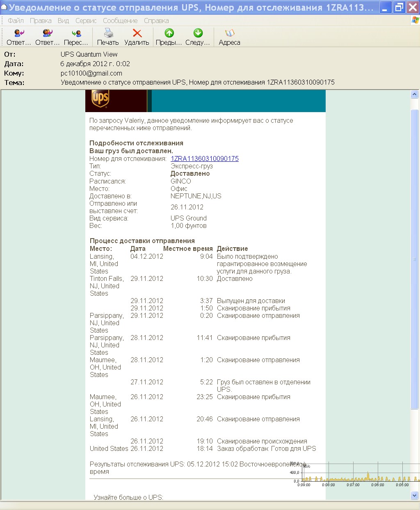Click sender name UPS Quantum View

pos(89,54)
